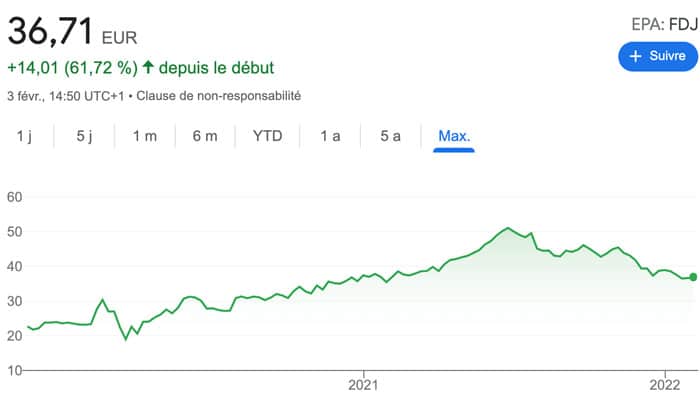Click the chart peak near 50
Viewport: 700px width, 403px height.
[508, 229]
